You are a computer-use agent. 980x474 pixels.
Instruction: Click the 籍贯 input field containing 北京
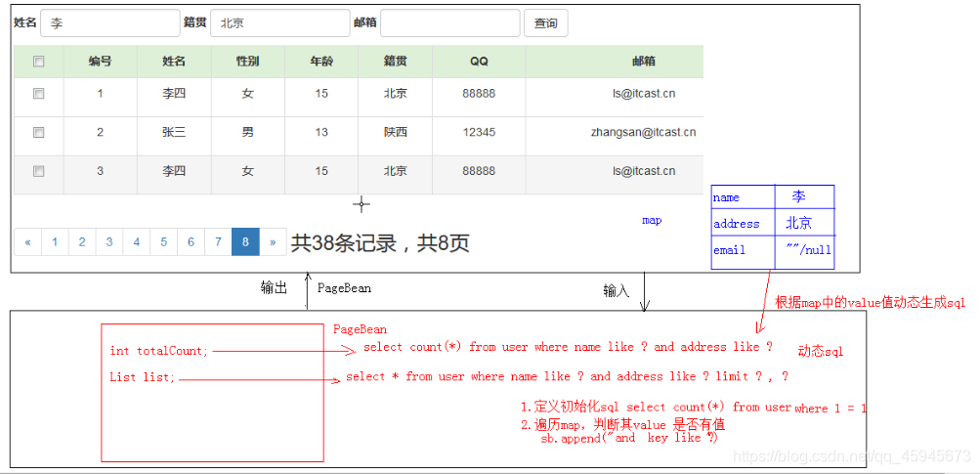[280, 23]
